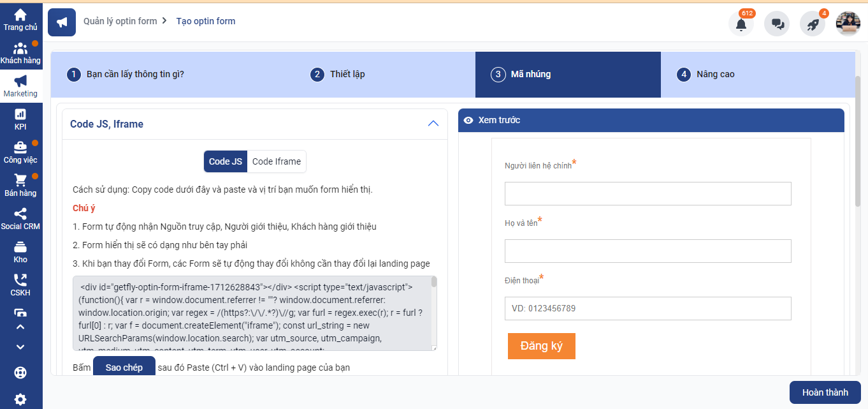Open Bán hàng sales cart icon
The height and width of the screenshot is (409, 868).
point(20,185)
